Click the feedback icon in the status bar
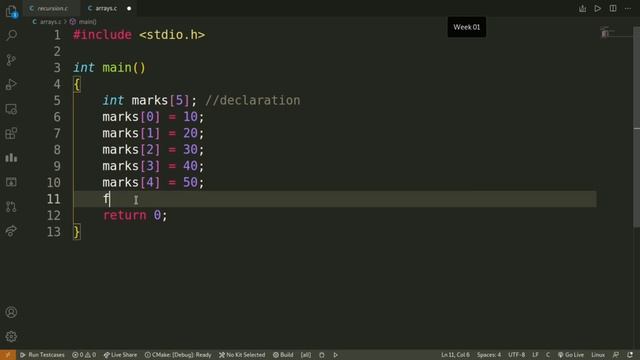Viewport: 640px width, 360px height. pyautogui.click(x=616, y=355)
